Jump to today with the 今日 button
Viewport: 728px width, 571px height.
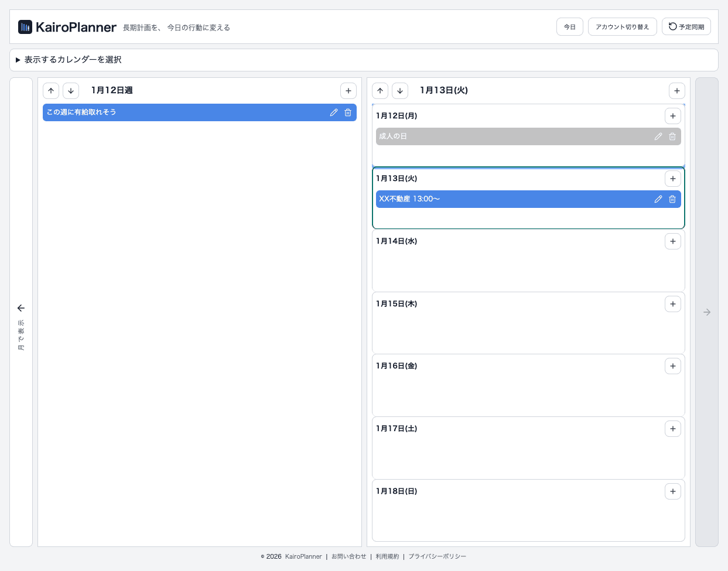point(569,26)
